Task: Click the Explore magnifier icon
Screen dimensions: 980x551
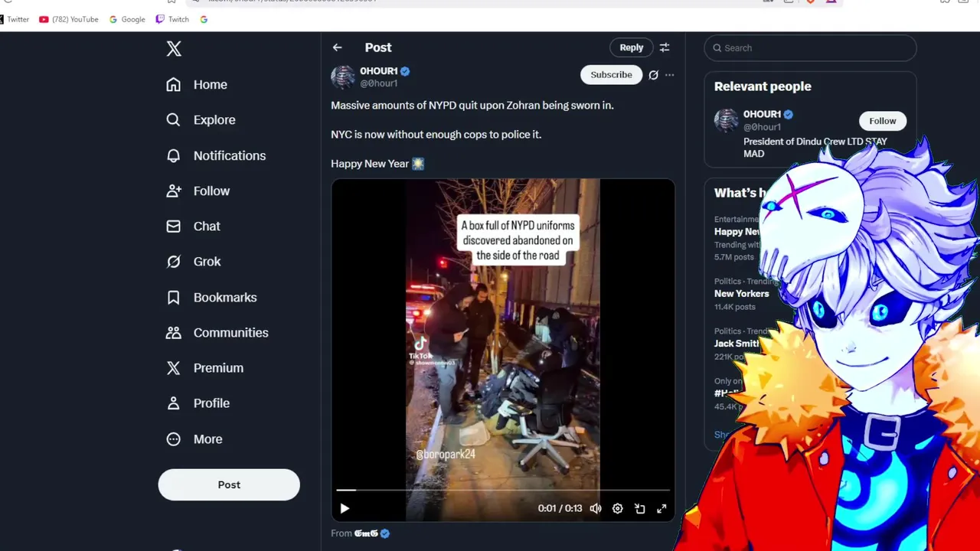Action: [174, 119]
